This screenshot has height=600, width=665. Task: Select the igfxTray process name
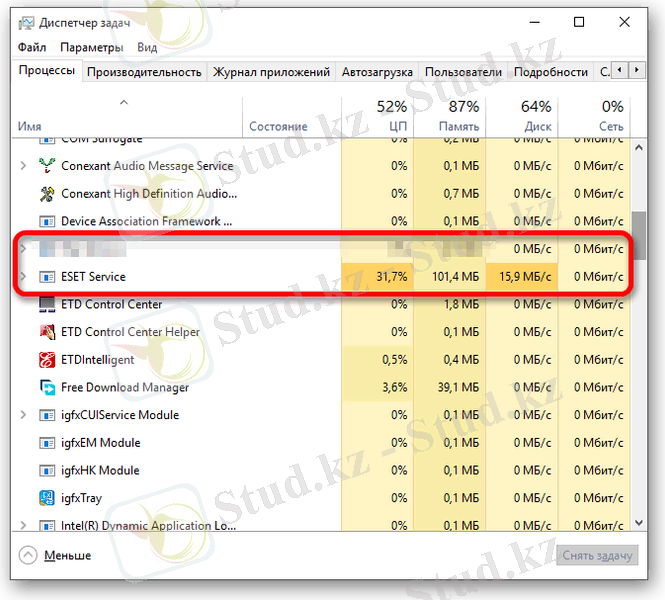pos(81,498)
